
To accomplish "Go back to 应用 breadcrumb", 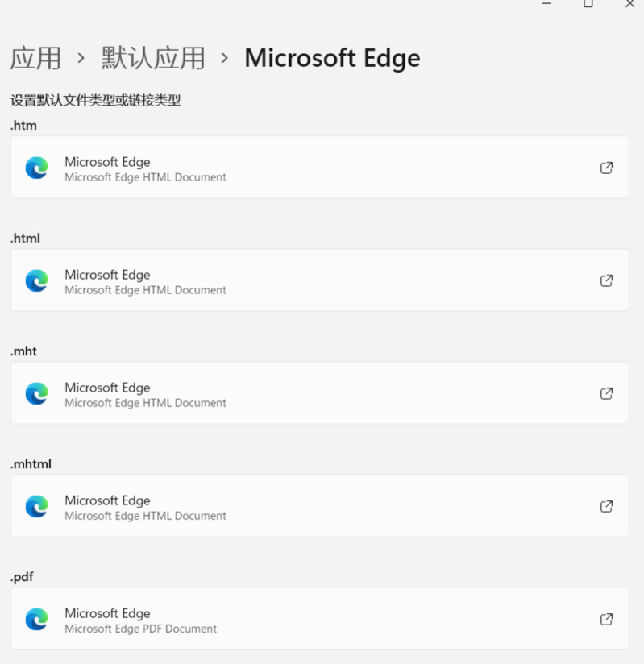I will tap(35, 58).
